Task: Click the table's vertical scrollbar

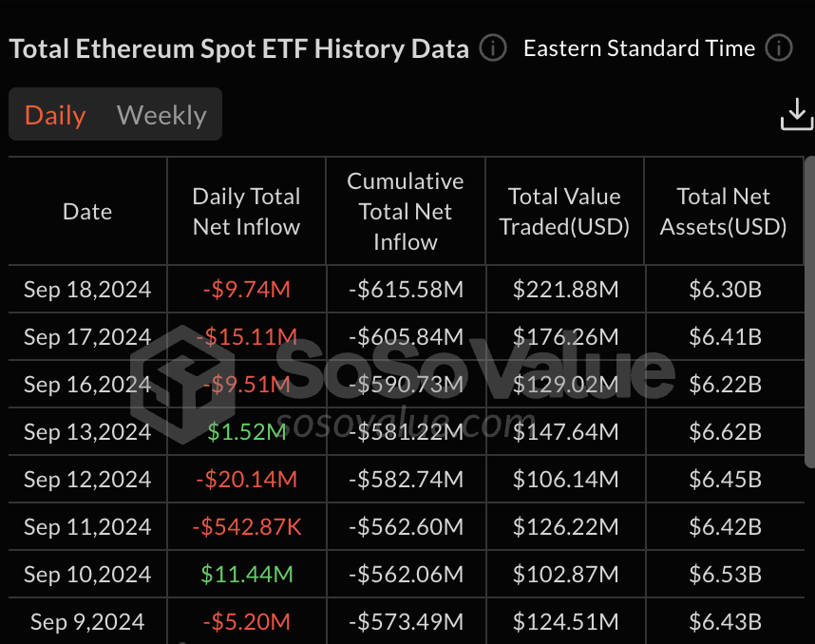Action: click(810, 312)
